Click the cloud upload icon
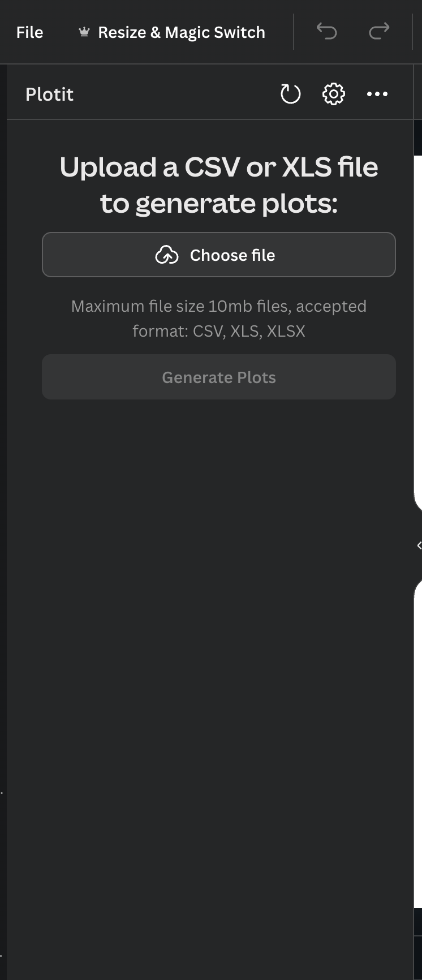The height and width of the screenshot is (980, 422). click(167, 255)
